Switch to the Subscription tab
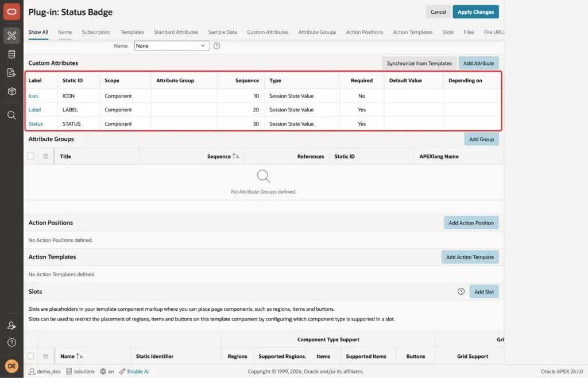Screen dimensions: 588x378 [96, 32]
